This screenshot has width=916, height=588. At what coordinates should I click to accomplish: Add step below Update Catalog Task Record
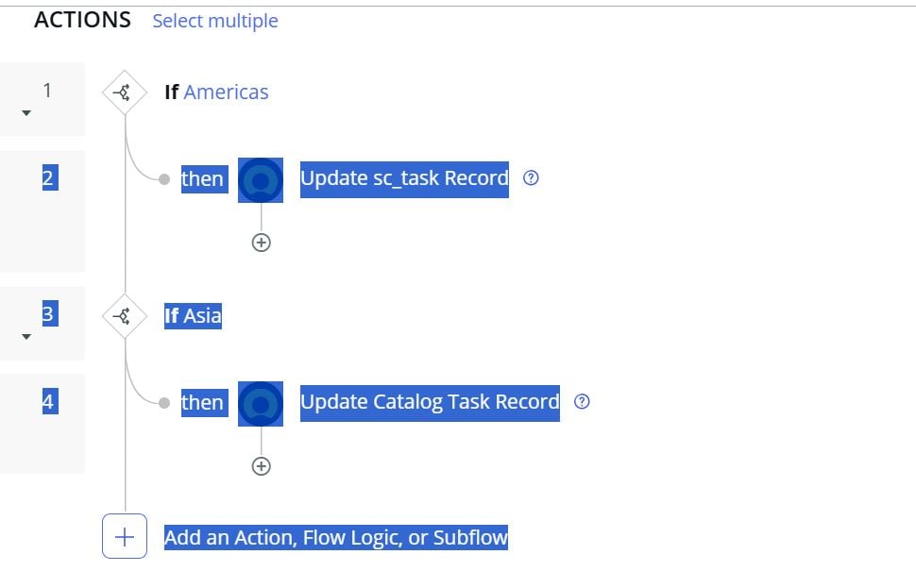click(x=262, y=466)
